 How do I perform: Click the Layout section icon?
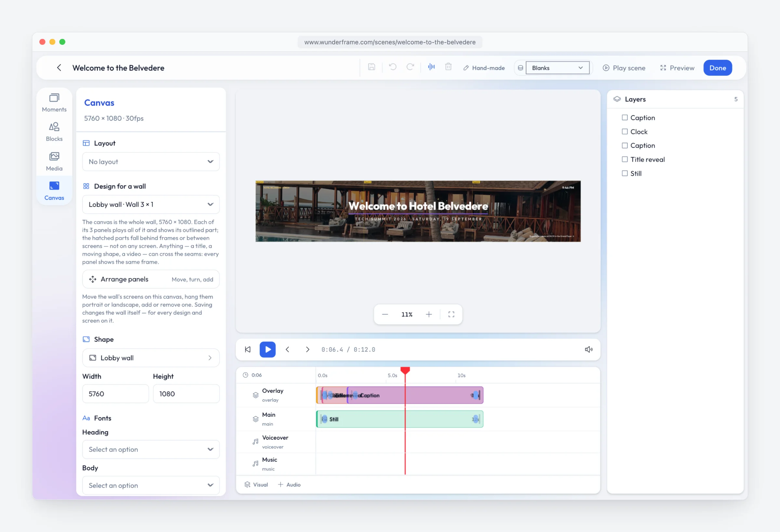point(86,143)
